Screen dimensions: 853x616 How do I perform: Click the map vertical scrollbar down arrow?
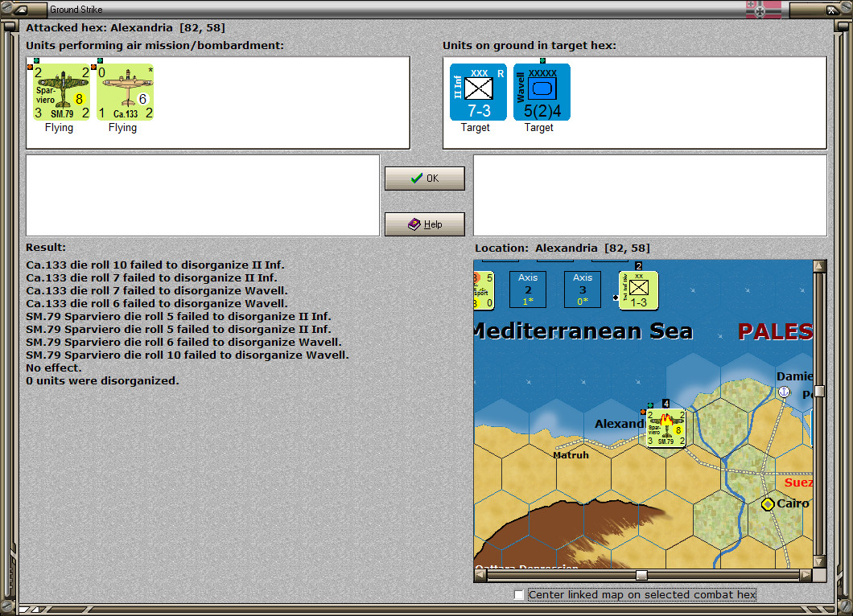click(x=819, y=561)
